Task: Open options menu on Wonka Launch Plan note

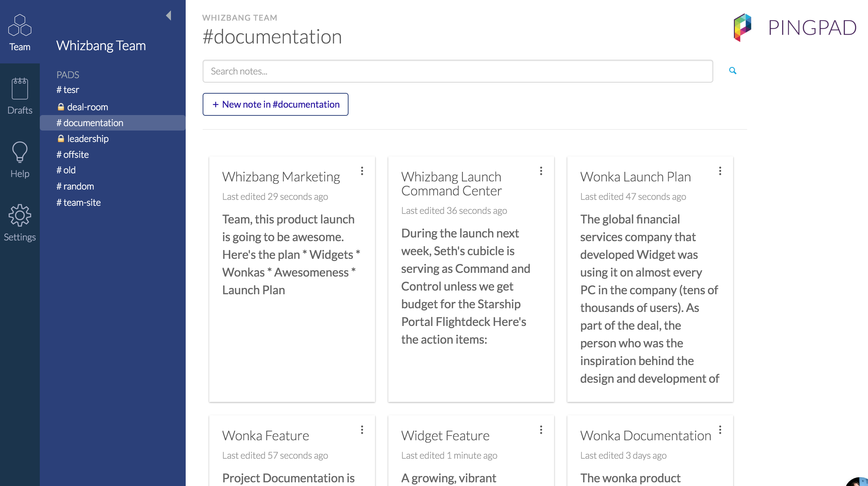Action: (x=720, y=171)
